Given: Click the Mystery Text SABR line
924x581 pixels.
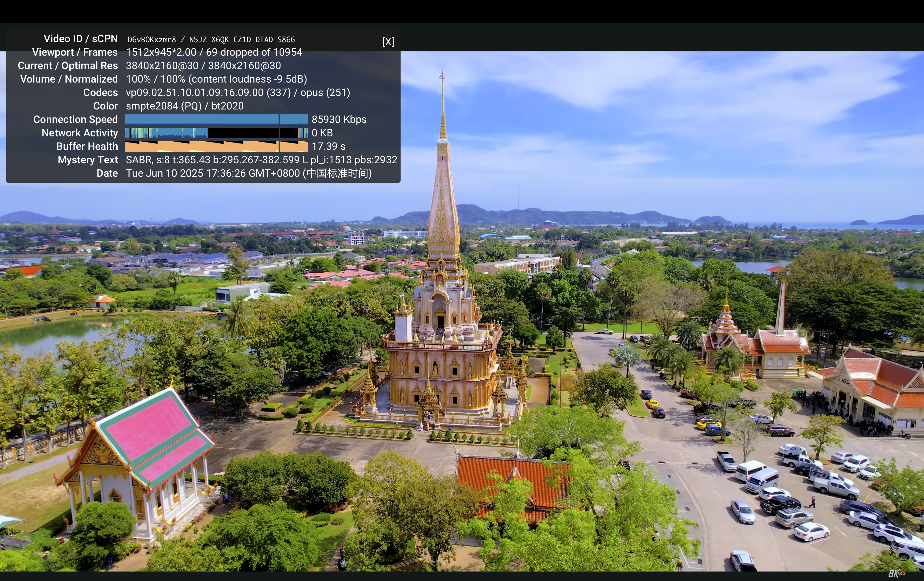Looking at the screenshot, I should [x=261, y=160].
